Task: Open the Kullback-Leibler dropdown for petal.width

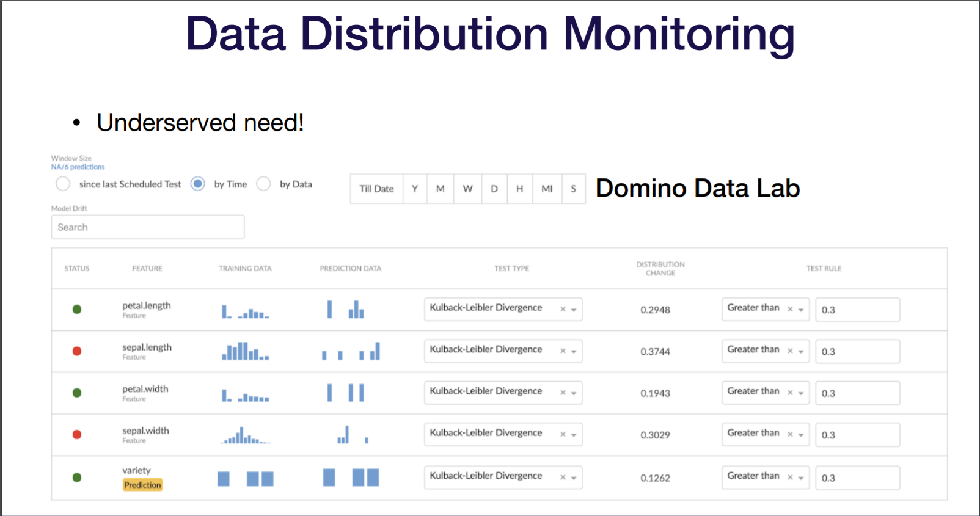Action: 574,393
